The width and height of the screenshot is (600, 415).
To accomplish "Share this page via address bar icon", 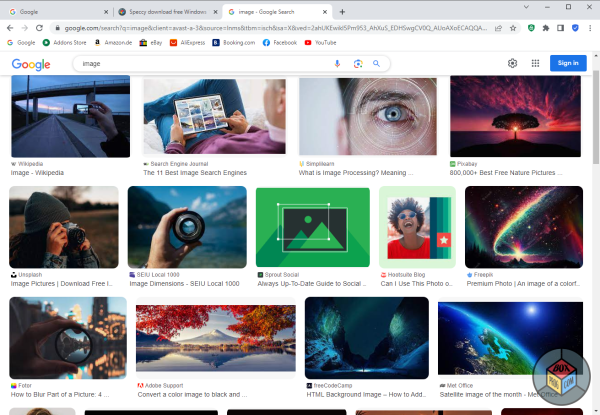I will [498, 28].
